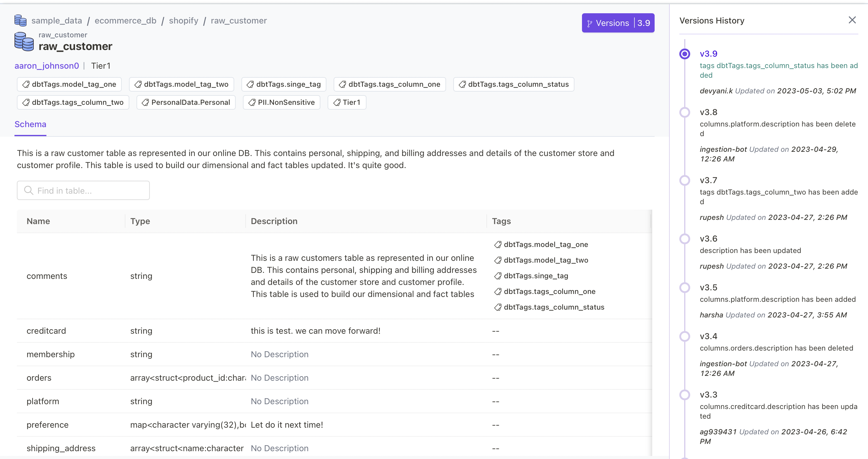Navigate to ecommerce_db in the breadcrumb
This screenshot has height=459, width=868.
tap(125, 20)
